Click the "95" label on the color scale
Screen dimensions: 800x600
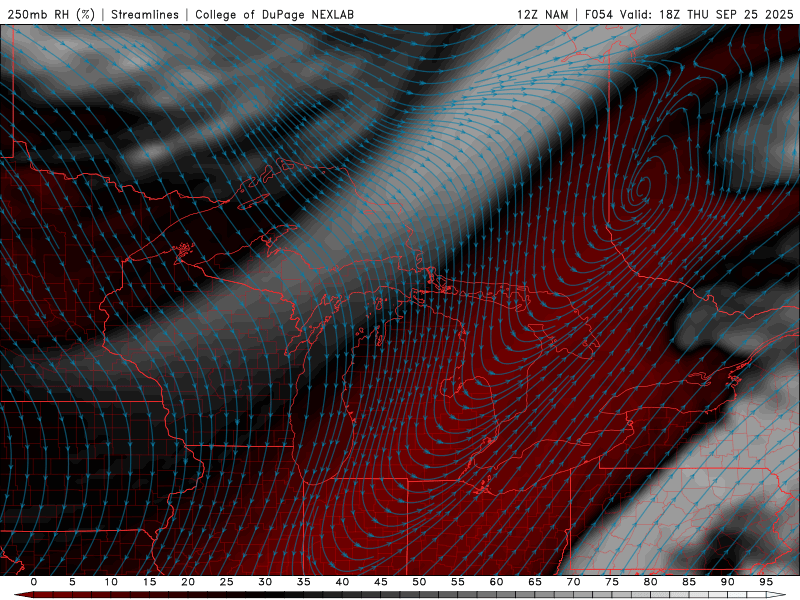766,582
